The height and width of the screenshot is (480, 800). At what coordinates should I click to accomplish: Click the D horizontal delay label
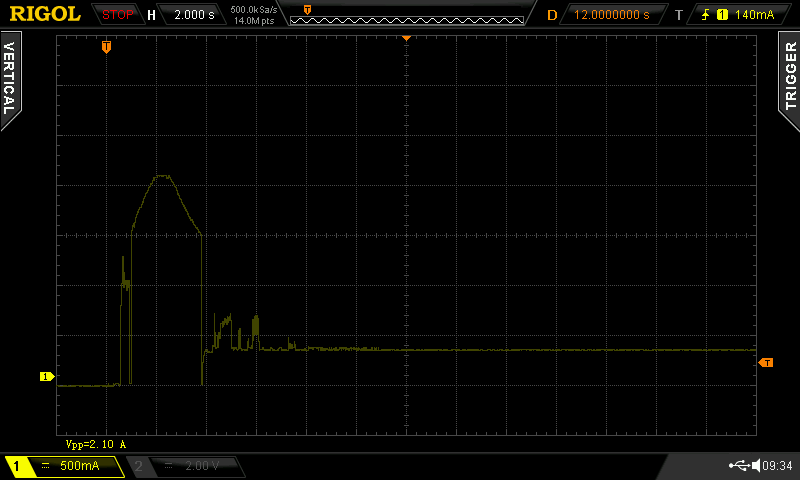pyautogui.click(x=552, y=15)
